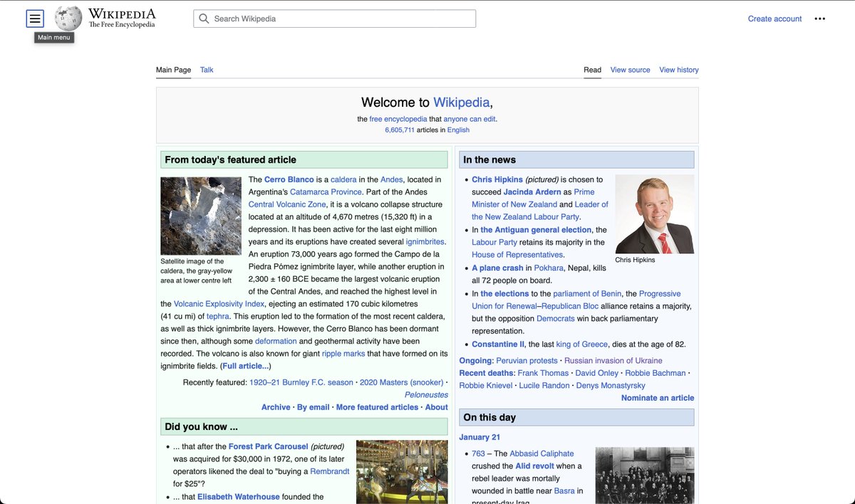Open Volcanic Explosivity Index link
Viewport: 855px width, 504px height.
219,304
